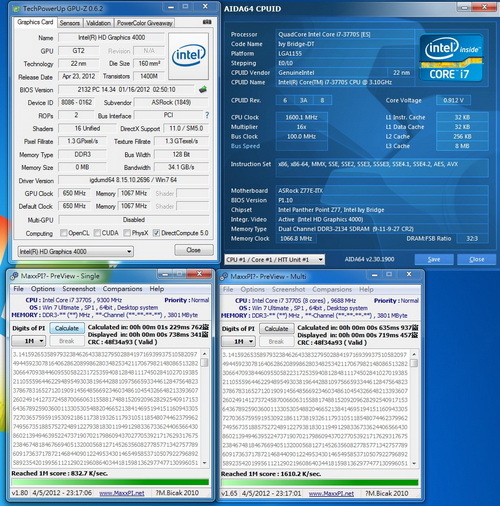
Task: Click the Bus Interface question mark icon
Action: 207,115
